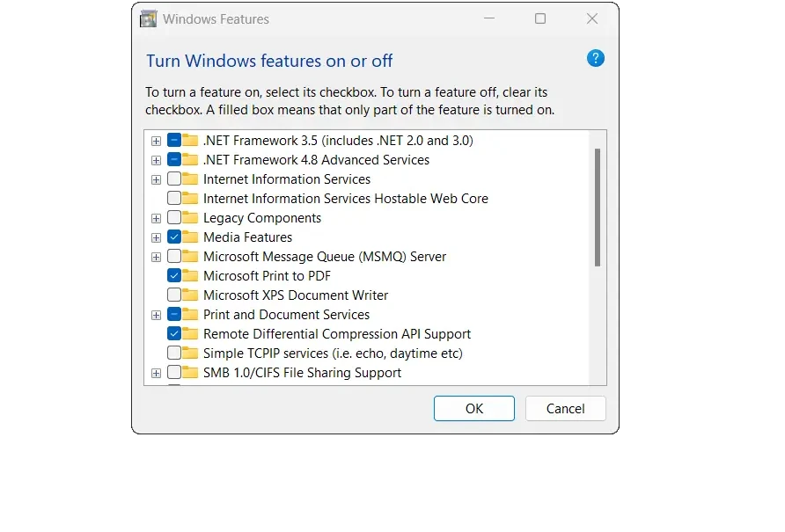Check Internet Information Services Hostable Web Core
Viewport: 785px width, 532px height.
174,198
